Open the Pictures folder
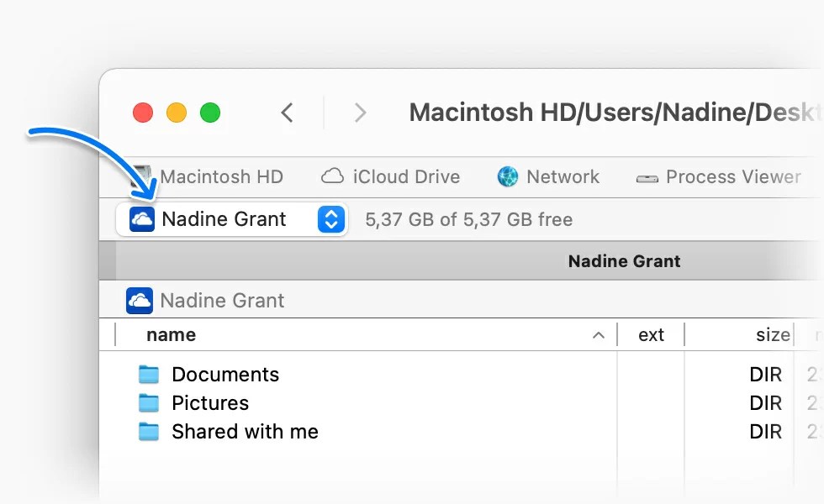Screen dimensions: 824x504 point(210,403)
